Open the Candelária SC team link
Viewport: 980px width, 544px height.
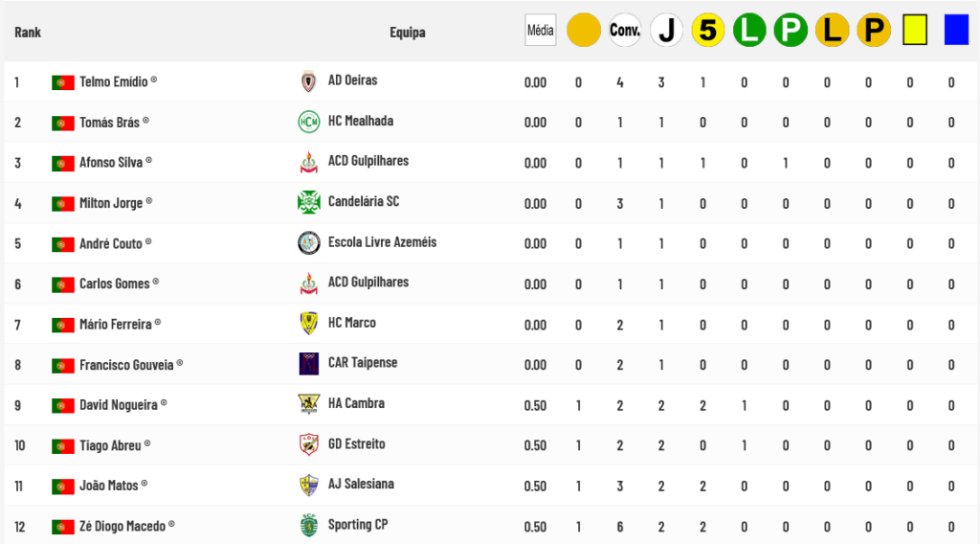tap(364, 202)
